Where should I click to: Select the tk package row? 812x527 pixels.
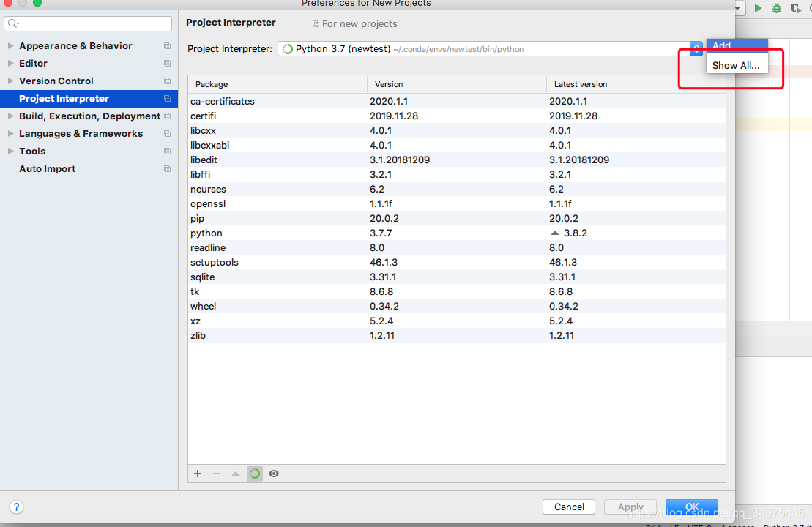click(x=457, y=291)
